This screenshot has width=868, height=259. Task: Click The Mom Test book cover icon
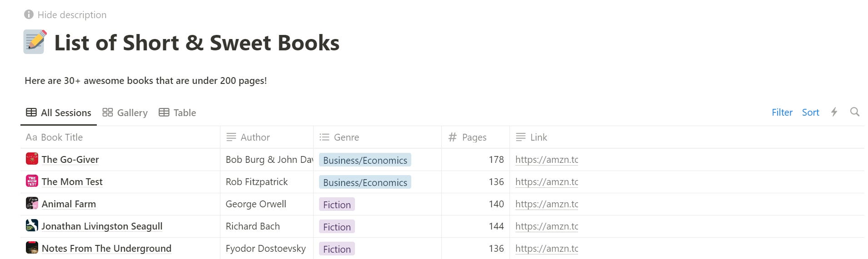pyautogui.click(x=32, y=181)
